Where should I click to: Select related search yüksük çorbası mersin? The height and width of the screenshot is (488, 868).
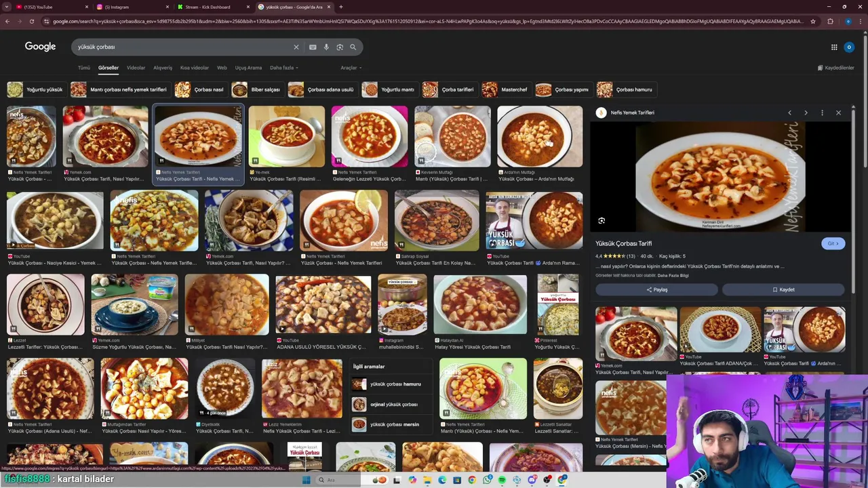(x=392, y=425)
